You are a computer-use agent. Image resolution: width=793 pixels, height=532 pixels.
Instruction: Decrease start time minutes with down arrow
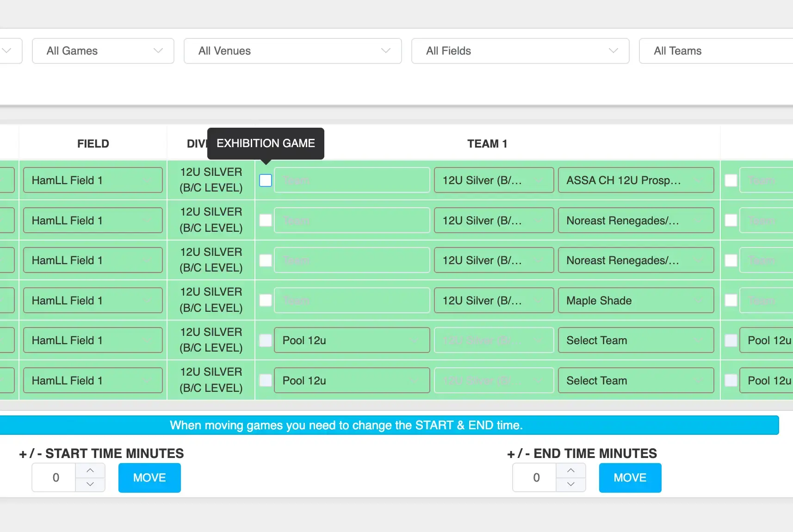[x=90, y=484]
